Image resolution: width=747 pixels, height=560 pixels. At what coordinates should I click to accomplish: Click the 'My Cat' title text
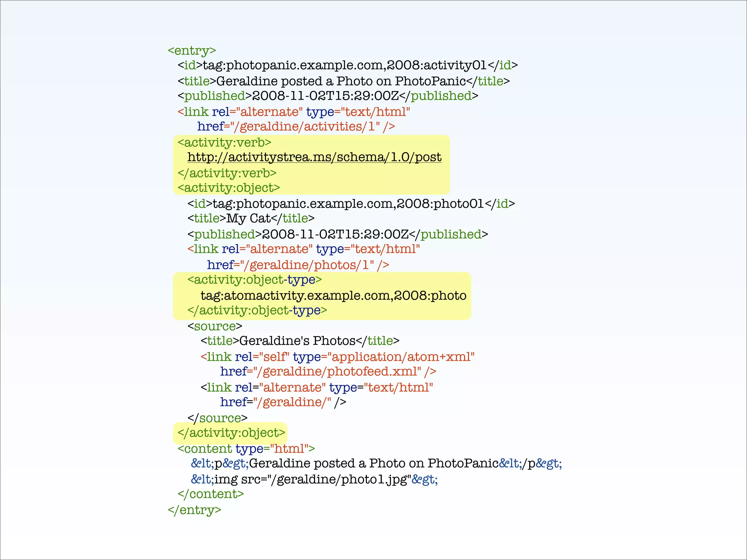(248, 218)
